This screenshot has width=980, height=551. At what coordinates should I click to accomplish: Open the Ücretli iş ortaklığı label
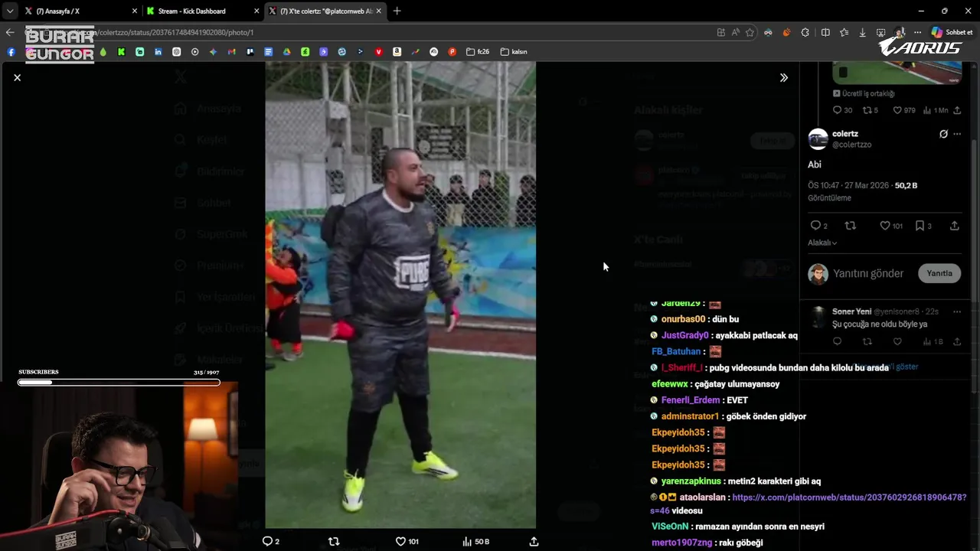click(864, 93)
